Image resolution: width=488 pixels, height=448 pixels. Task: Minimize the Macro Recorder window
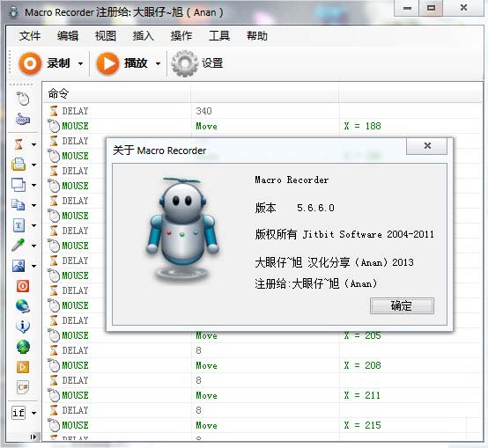point(407,8)
